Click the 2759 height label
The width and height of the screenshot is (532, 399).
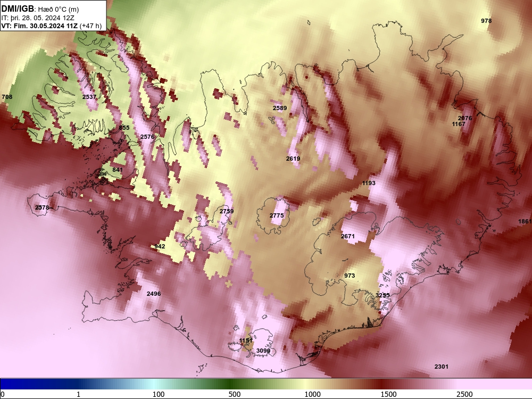point(227,211)
